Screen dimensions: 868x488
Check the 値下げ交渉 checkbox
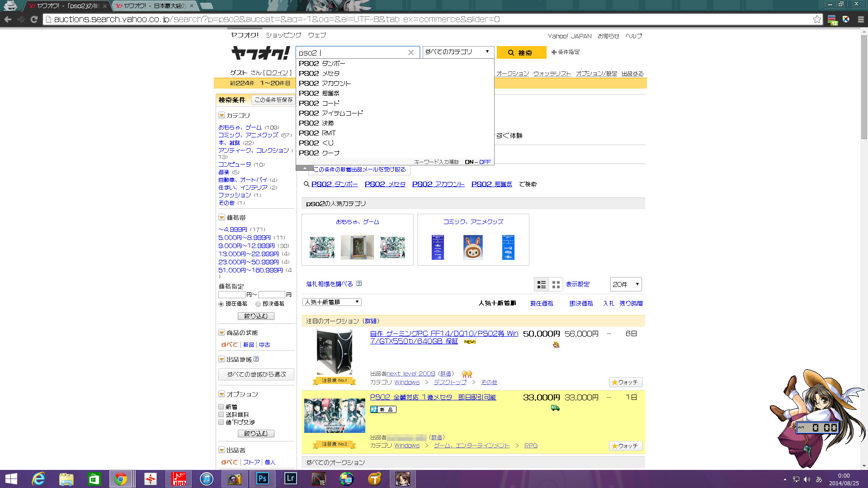pyautogui.click(x=221, y=422)
